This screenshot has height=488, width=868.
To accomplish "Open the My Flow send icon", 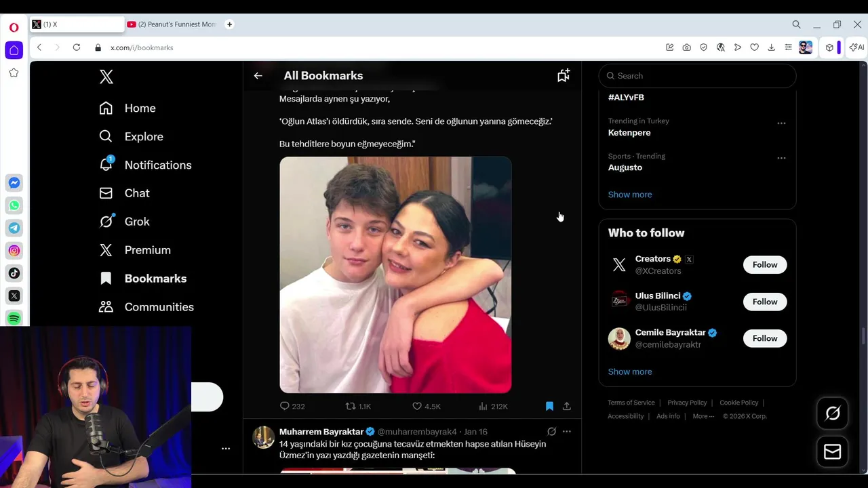I will tap(738, 47).
